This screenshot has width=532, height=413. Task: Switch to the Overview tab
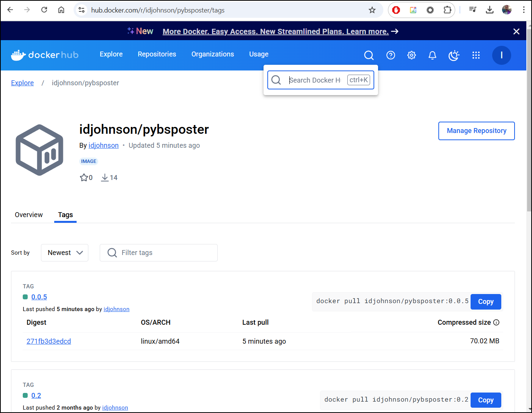[29, 215]
